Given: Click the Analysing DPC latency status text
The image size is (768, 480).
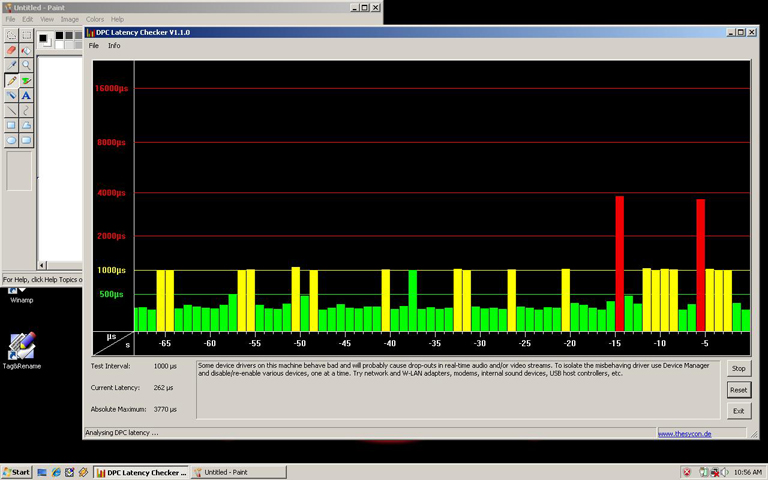Looking at the screenshot, I should pos(122,432).
